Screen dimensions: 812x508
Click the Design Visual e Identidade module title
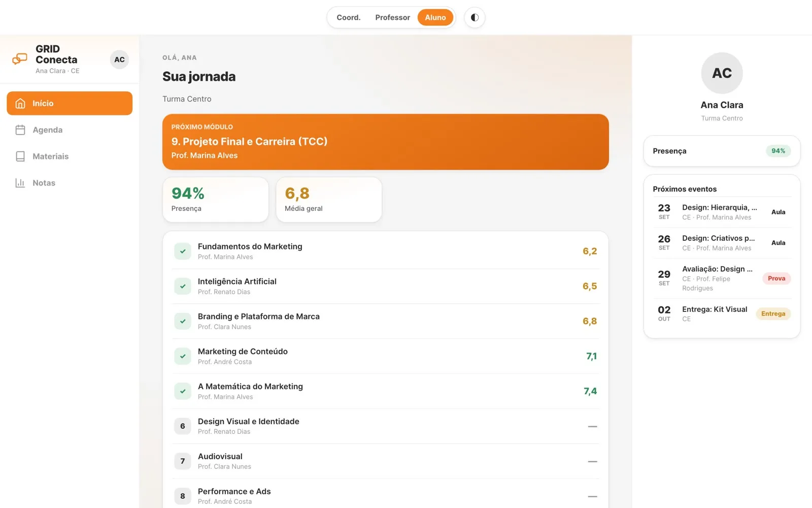[249, 421]
